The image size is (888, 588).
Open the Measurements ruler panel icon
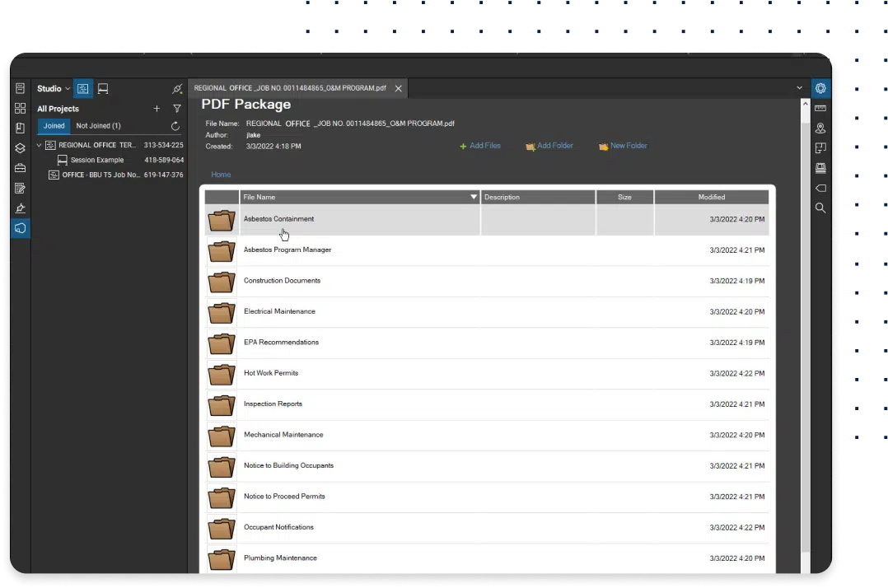(820, 108)
